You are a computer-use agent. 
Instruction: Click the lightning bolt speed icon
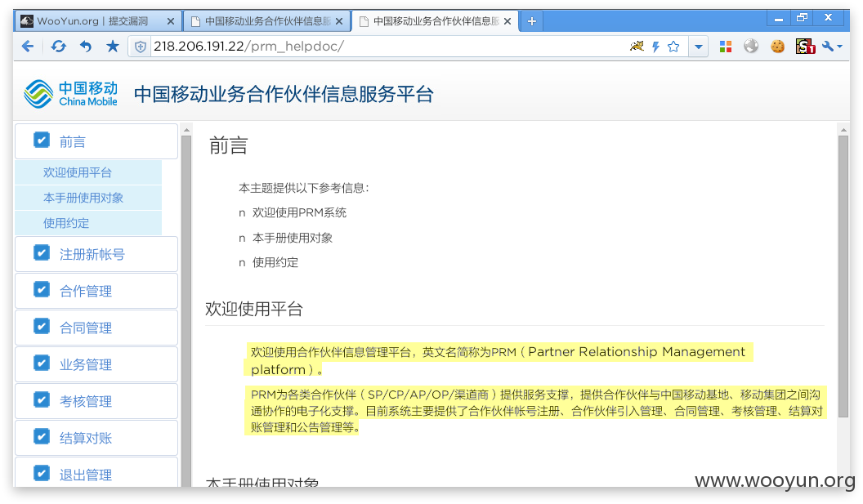[655, 47]
